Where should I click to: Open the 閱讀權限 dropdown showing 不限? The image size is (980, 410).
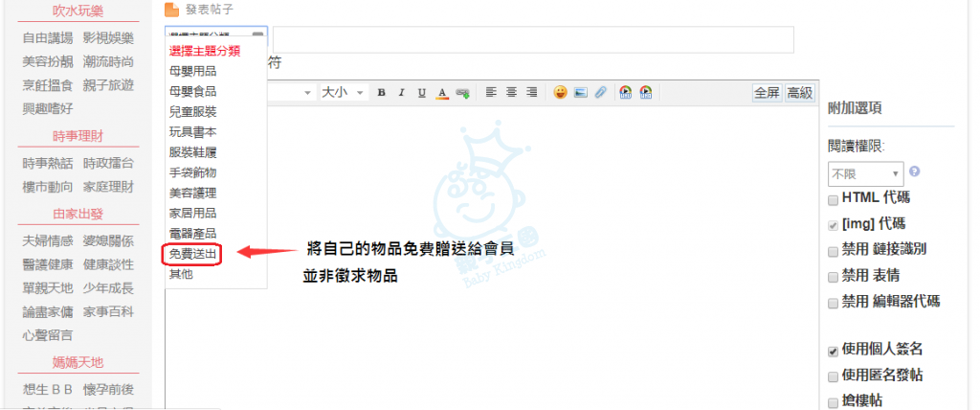click(x=865, y=173)
